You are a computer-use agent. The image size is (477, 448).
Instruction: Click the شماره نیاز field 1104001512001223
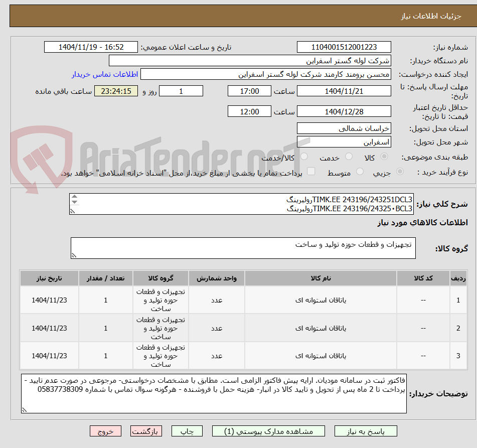pos(344,47)
